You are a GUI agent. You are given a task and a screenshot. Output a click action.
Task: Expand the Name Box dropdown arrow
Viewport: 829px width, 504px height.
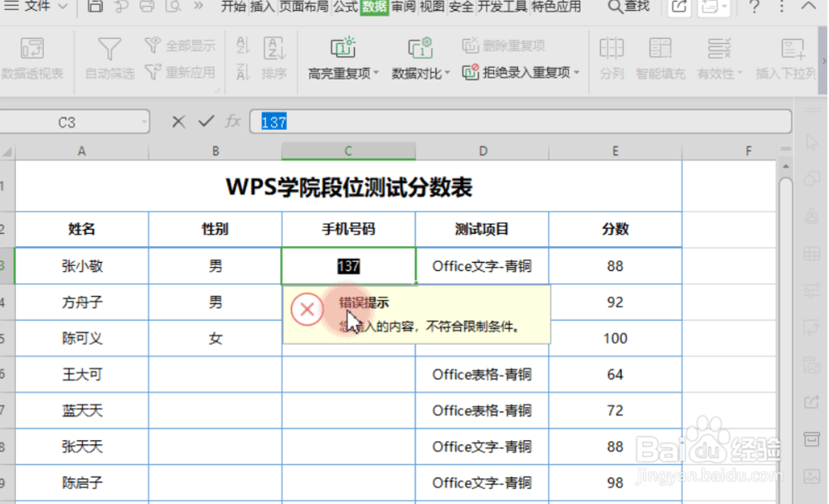143,123
